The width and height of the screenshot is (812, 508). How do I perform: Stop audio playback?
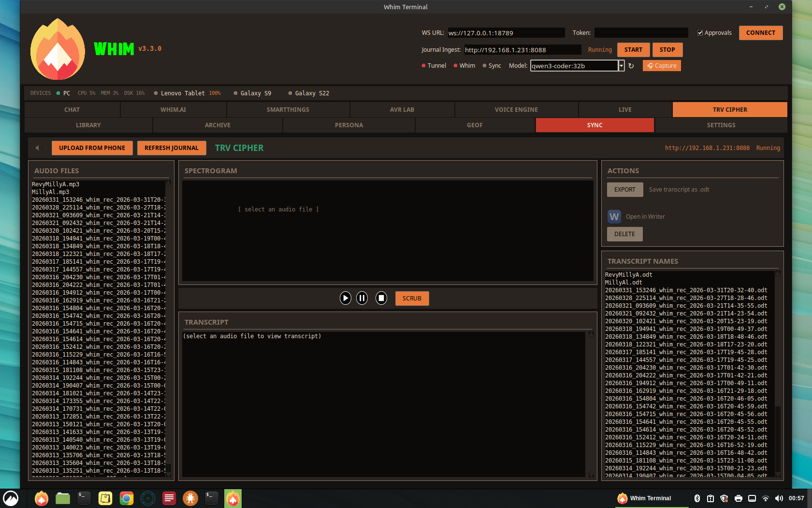(x=381, y=298)
